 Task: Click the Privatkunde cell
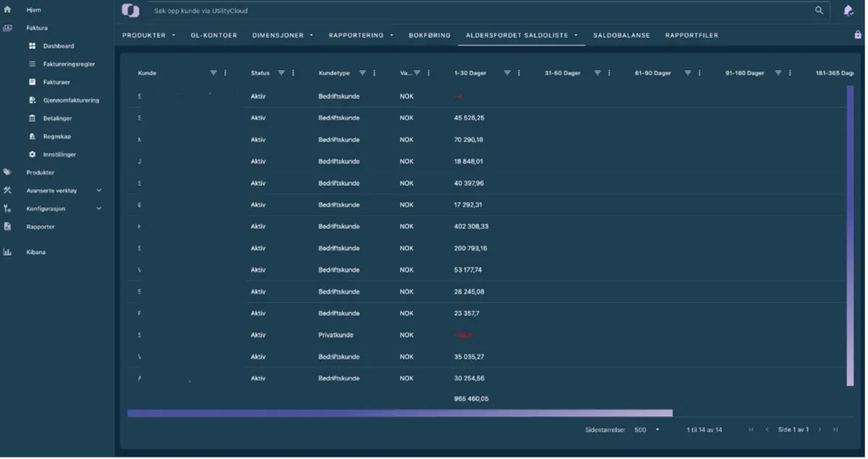336,335
